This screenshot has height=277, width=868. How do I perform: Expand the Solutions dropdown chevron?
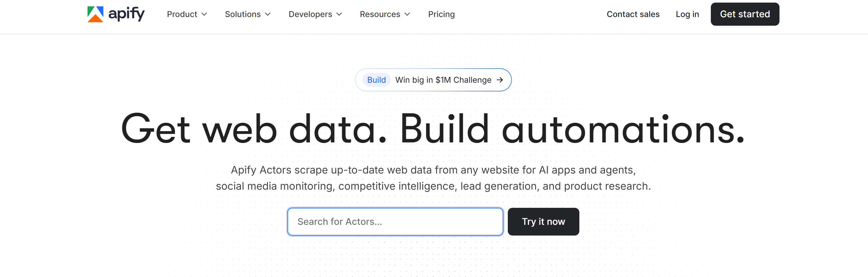(268, 14)
